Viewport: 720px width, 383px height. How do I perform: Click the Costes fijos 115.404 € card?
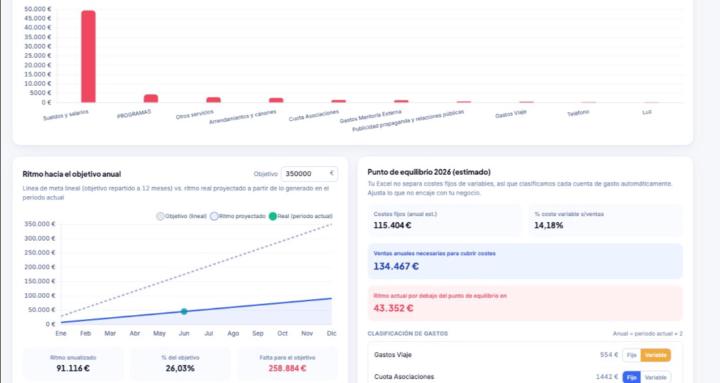(444, 220)
